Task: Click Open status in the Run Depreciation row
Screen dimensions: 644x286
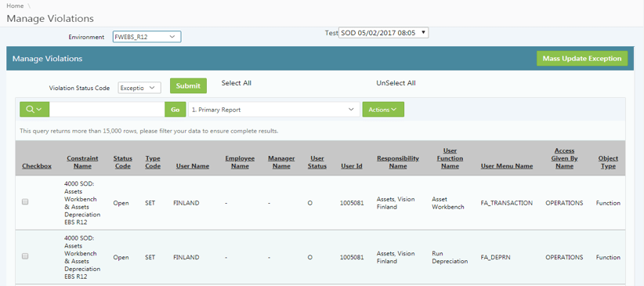Action: coord(121,257)
